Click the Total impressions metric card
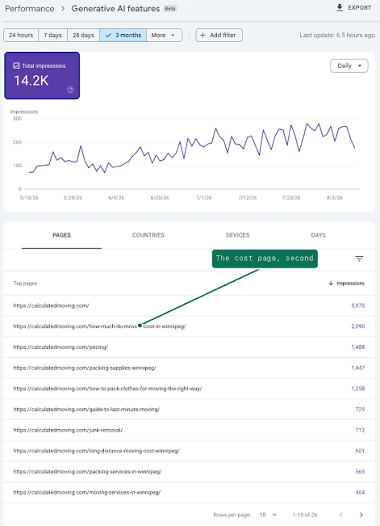Viewport: 380px width, 526px height. tap(42, 75)
